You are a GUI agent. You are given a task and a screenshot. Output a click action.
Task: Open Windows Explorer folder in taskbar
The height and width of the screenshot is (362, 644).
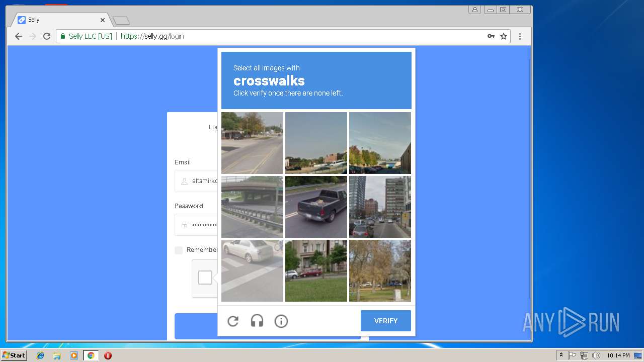coord(57,355)
